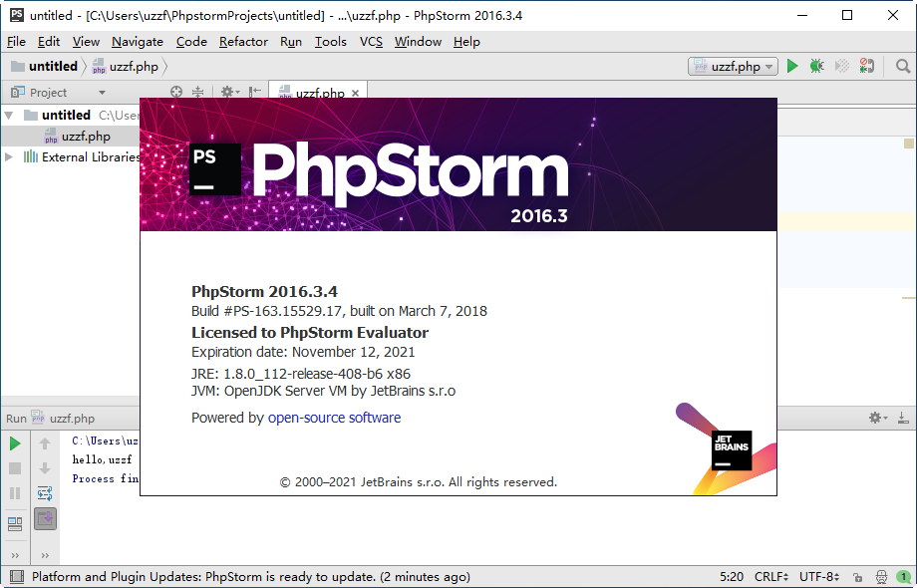The height and width of the screenshot is (588, 917).
Task: Open the Edit menu
Action: pyautogui.click(x=49, y=42)
